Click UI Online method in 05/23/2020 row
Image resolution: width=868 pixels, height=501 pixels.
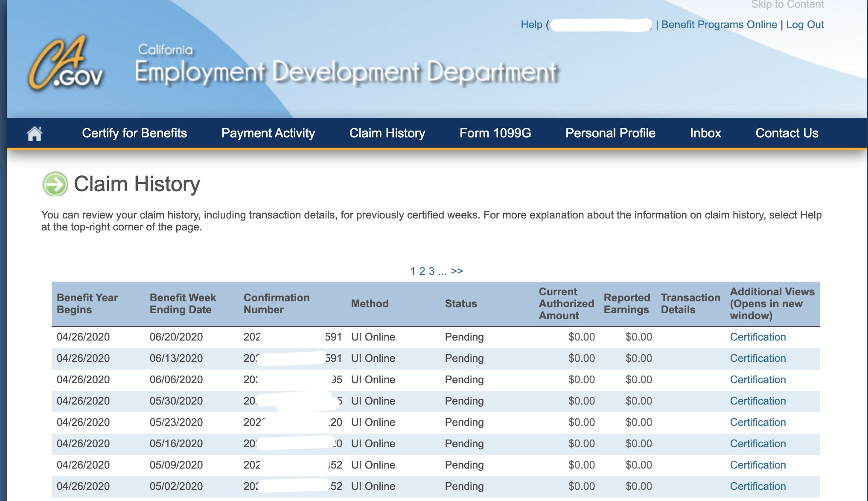point(373,422)
